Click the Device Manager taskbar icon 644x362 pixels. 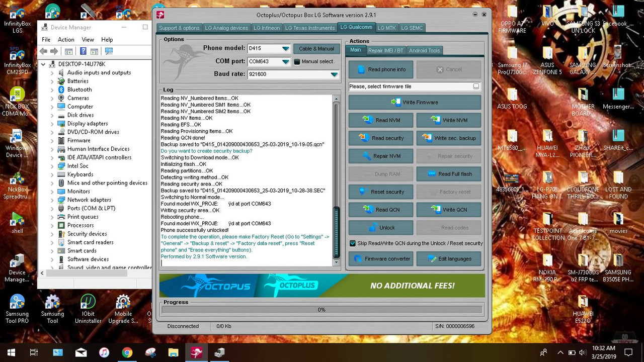click(219, 352)
